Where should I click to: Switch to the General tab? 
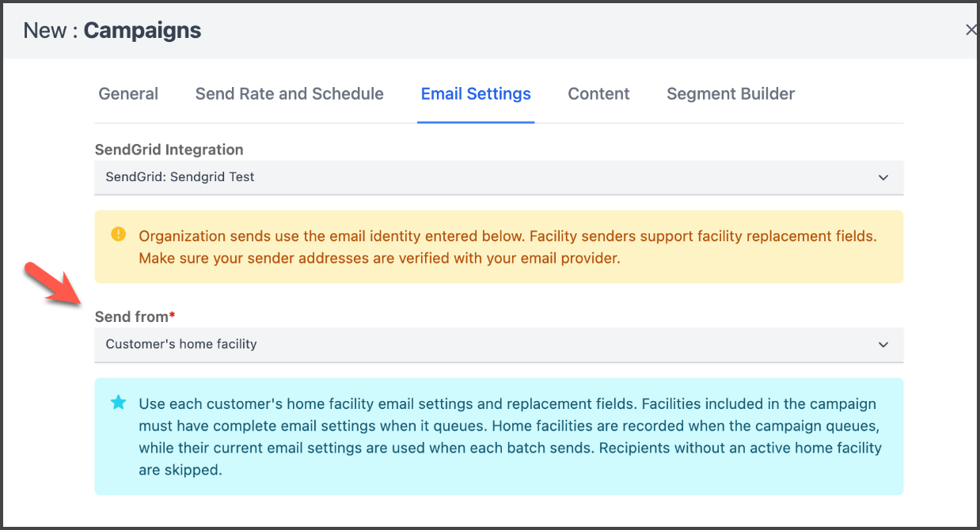pos(128,94)
